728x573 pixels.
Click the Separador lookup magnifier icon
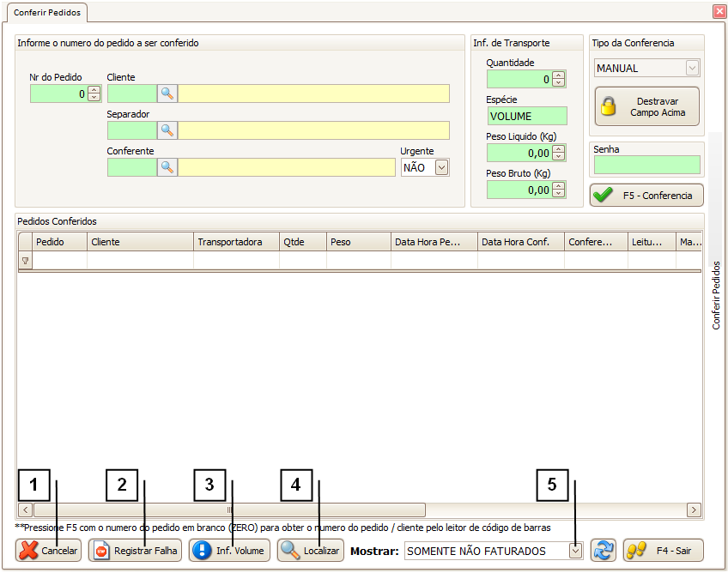click(167, 130)
